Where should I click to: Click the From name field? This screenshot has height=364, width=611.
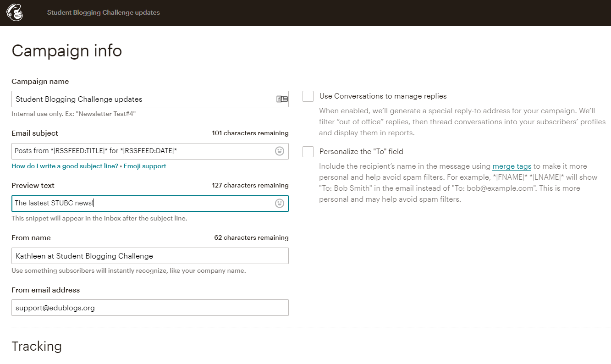[x=138, y=255]
